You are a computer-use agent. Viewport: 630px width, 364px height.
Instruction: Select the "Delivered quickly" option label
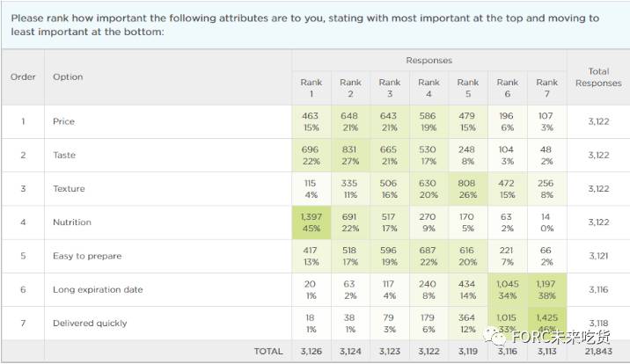pos(90,323)
